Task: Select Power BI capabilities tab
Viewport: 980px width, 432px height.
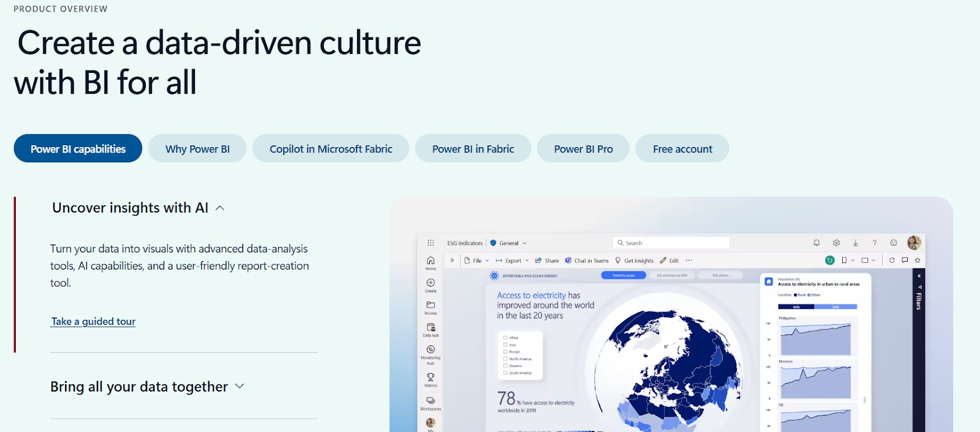Action: click(78, 149)
